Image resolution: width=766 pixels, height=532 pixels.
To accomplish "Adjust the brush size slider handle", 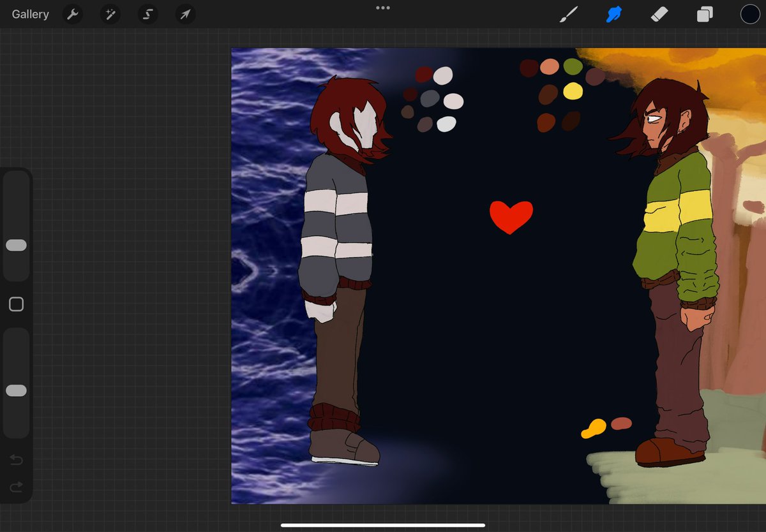I will (x=16, y=246).
